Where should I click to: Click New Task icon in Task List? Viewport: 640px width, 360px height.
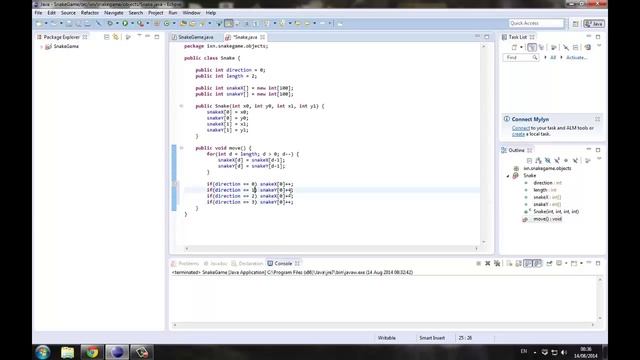(x=514, y=48)
